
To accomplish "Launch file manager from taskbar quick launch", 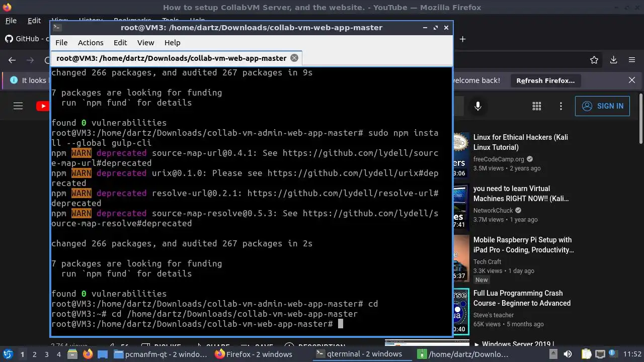I will click(x=72, y=354).
